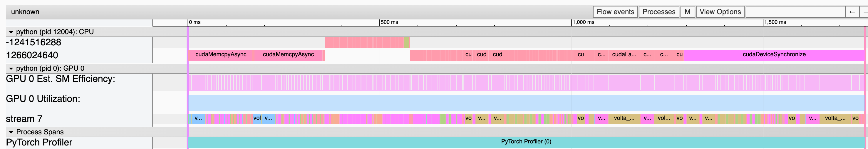The image size is (868, 149).
Task: Click the GPU 0 Utilization label
Action: click(43, 99)
